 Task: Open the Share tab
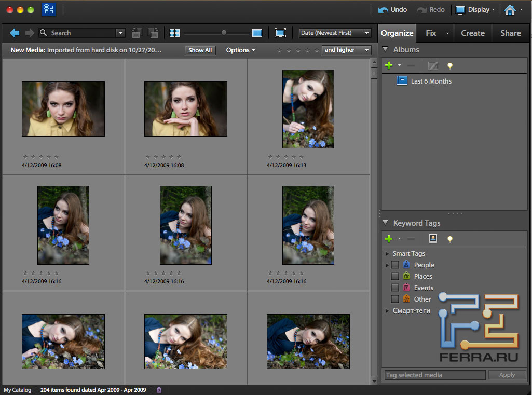click(x=510, y=33)
